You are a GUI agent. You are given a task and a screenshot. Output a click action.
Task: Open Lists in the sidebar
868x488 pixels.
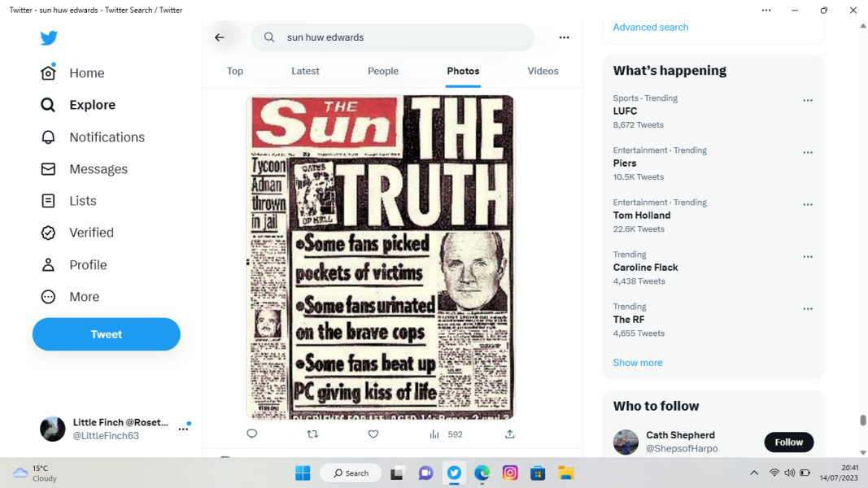[68, 200]
